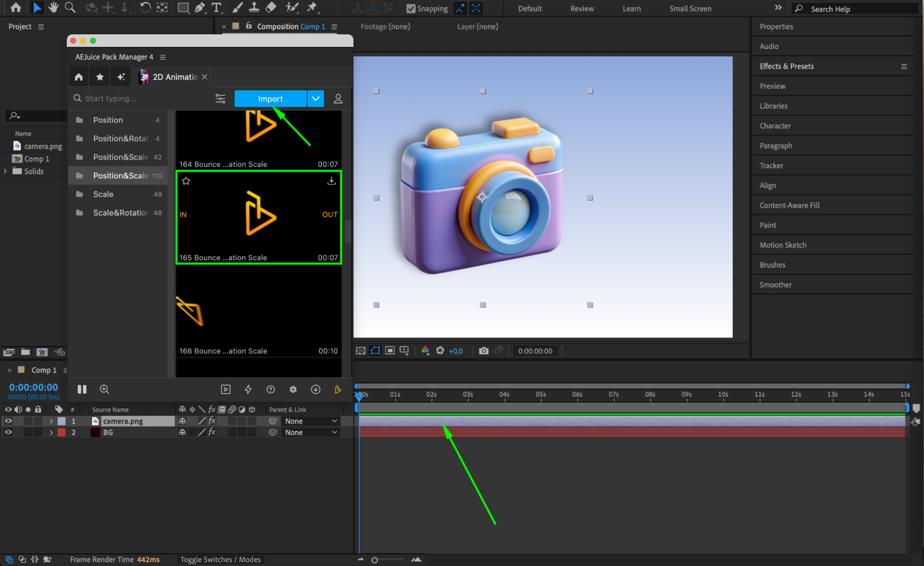924x566 pixels.
Task: Open the Import dropdown arrow
Action: point(316,98)
